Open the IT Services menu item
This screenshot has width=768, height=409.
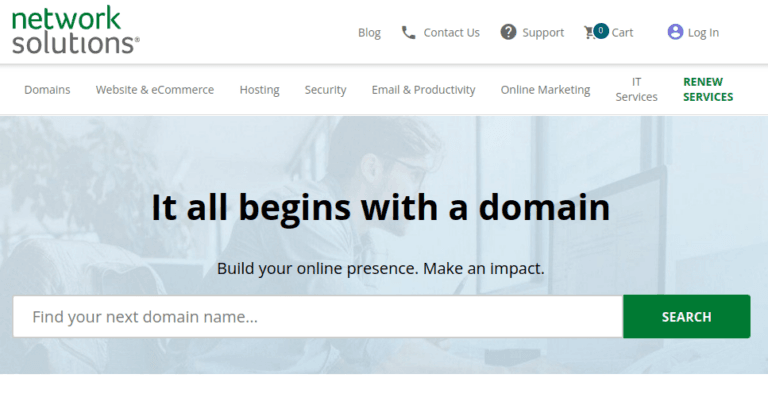pyautogui.click(x=636, y=89)
